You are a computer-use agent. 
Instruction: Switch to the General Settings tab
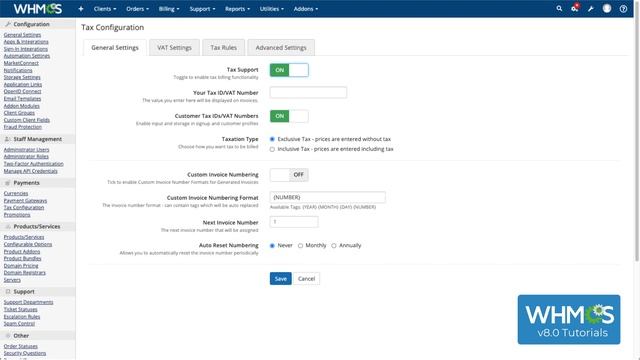[x=115, y=48]
